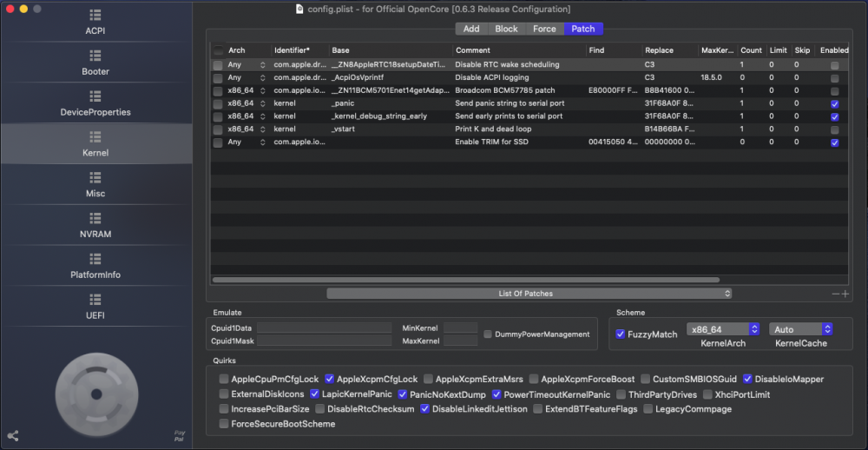Select the Kernel section icon
The height and width of the screenshot is (450, 868).
coord(95,137)
